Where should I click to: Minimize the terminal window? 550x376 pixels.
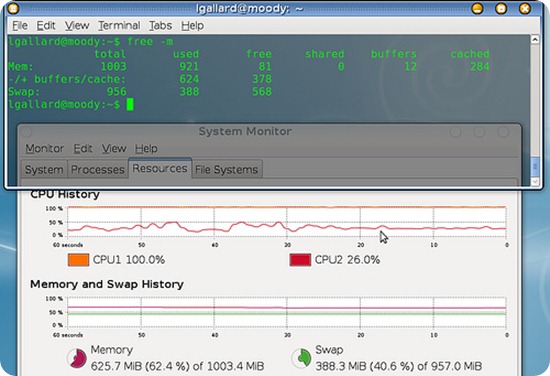pos(477,8)
